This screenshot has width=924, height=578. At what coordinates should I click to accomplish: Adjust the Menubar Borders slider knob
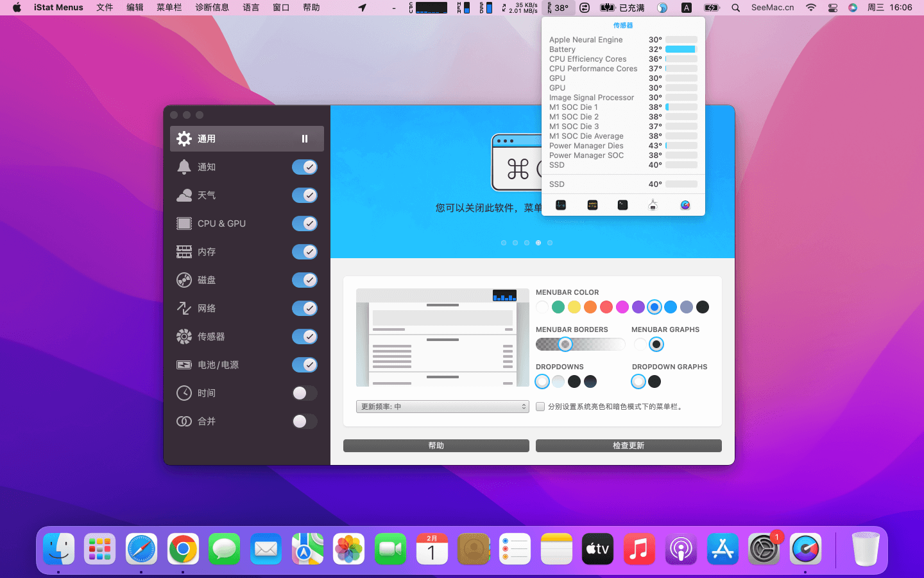coord(565,344)
